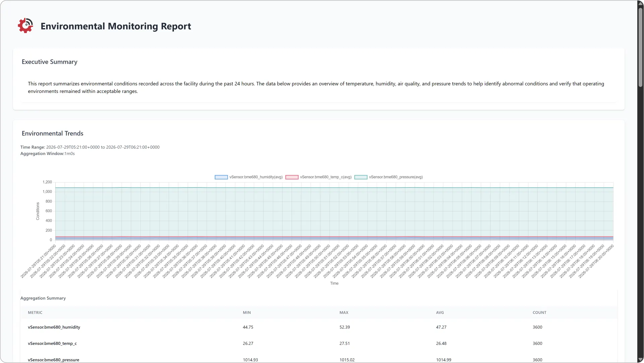
Task: Click humidity max value 52.39
Action: point(344,327)
